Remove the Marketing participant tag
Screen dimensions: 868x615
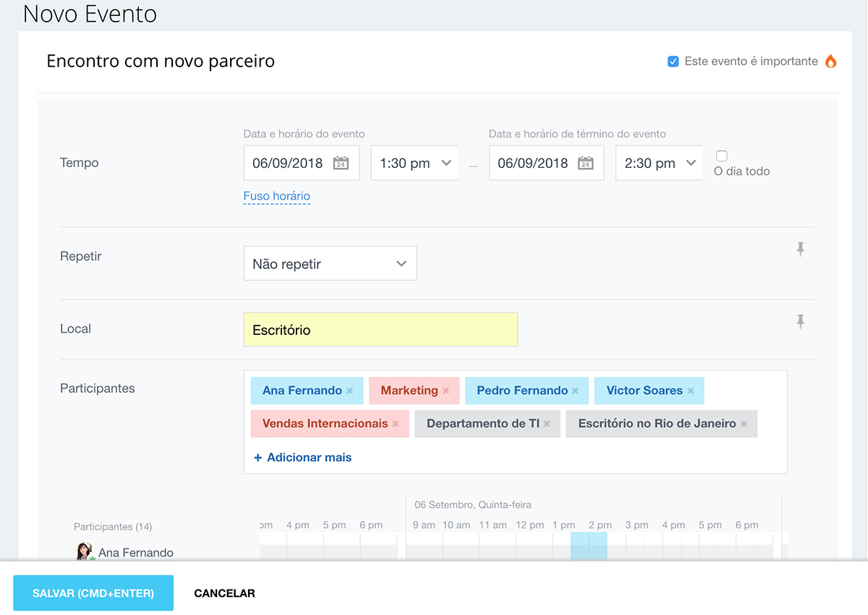446,391
